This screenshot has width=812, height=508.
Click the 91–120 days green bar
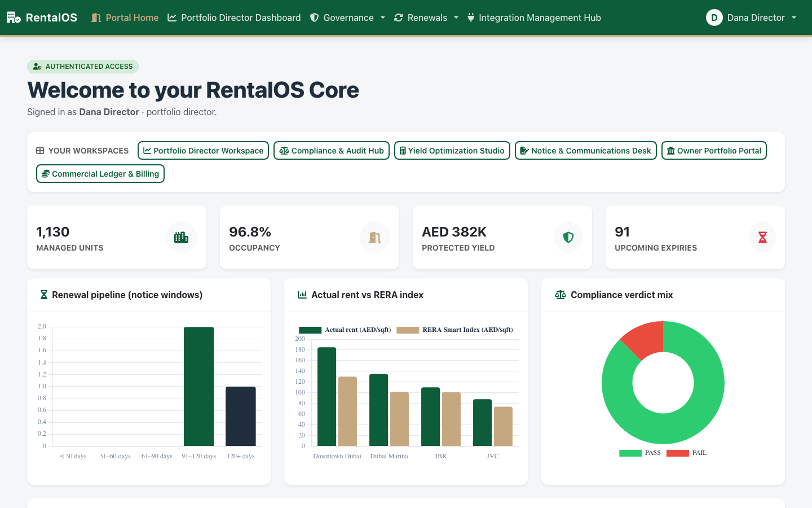(x=198, y=387)
